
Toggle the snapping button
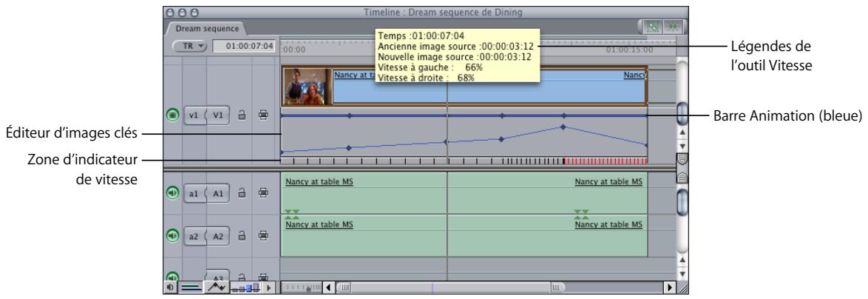pyautogui.click(x=673, y=27)
